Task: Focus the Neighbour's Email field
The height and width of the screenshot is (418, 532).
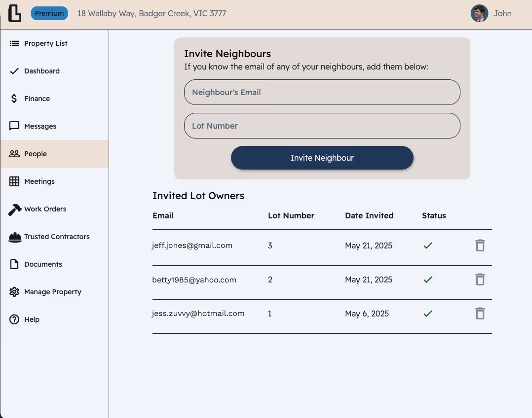Action: coord(322,92)
